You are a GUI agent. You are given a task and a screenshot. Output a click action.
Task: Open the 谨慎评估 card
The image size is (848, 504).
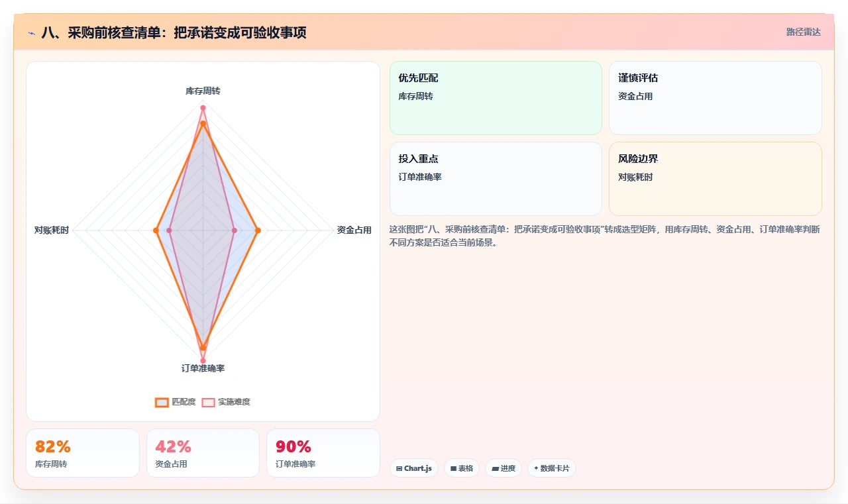tap(715, 98)
